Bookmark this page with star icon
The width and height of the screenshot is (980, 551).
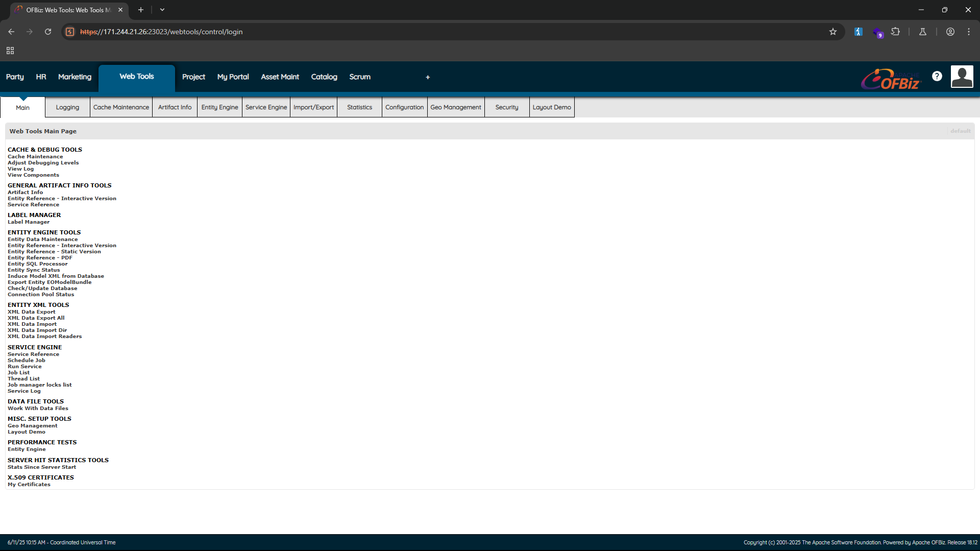[833, 32]
